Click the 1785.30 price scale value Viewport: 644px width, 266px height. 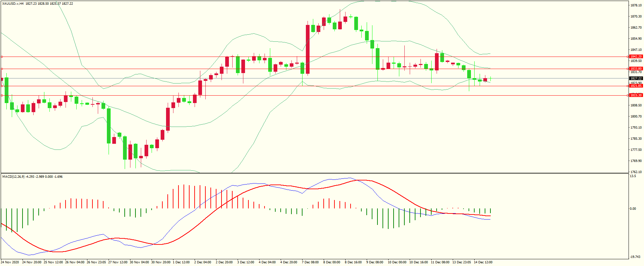click(636, 139)
